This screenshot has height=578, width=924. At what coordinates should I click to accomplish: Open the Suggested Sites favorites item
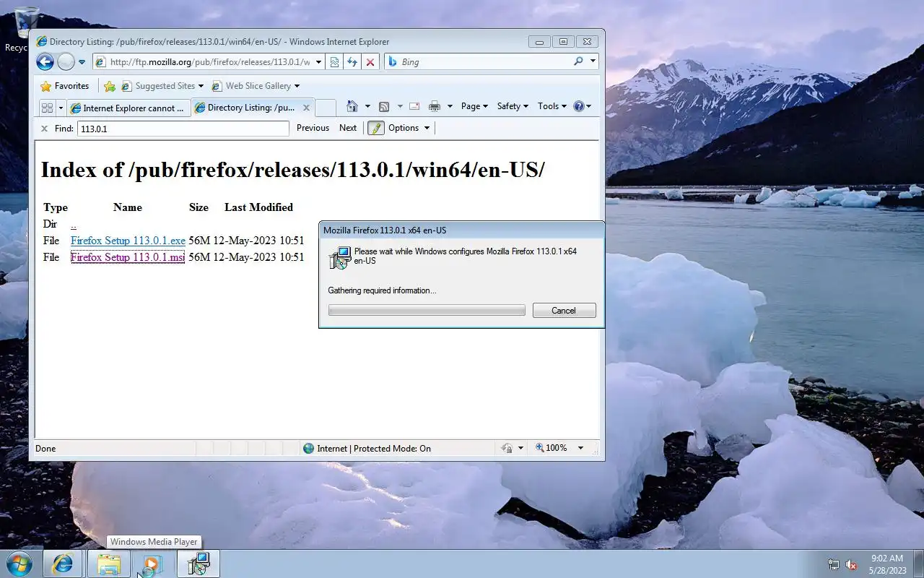[x=162, y=86]
